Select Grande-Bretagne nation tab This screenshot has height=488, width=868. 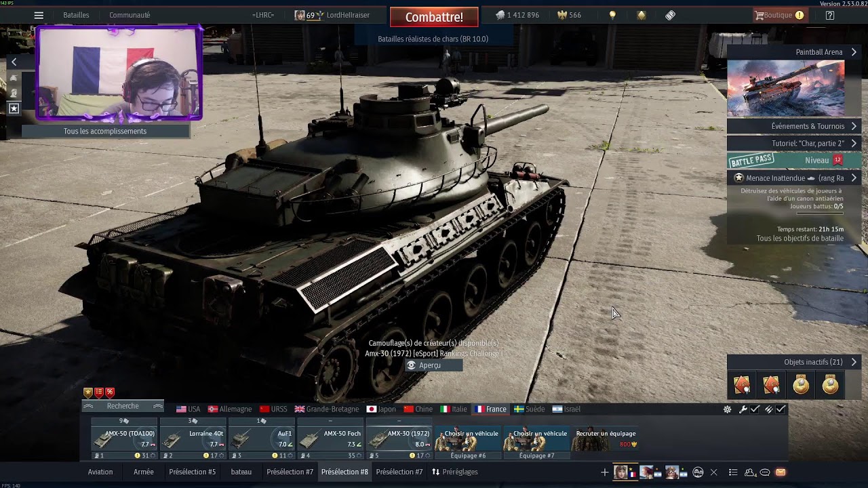[326, 409]
